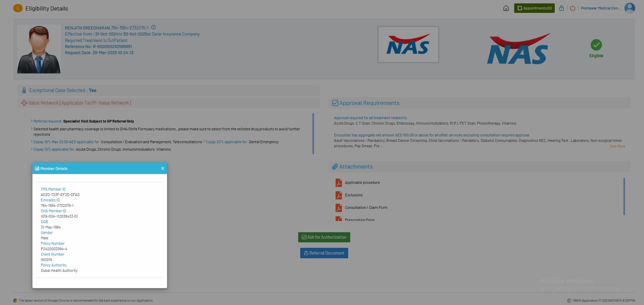Open Peshawar Medical Cen... facility name
This screenshot has width=644, height=305.
[600, 8]
